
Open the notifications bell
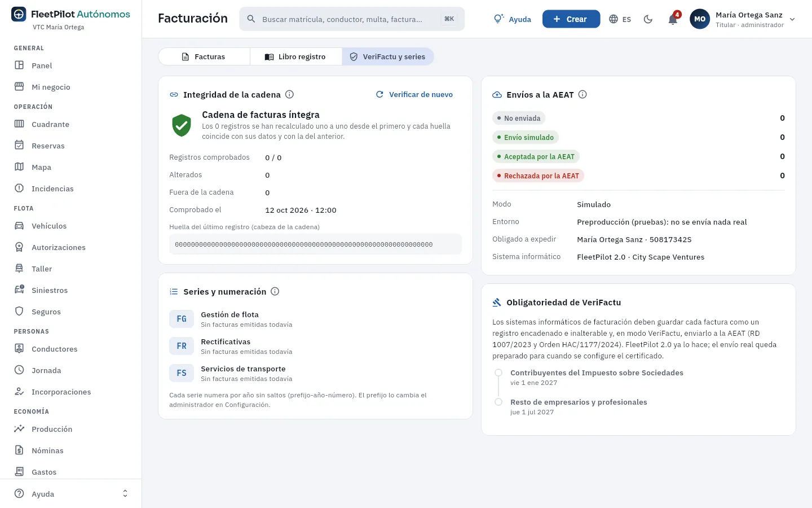(x=673, y=19)
